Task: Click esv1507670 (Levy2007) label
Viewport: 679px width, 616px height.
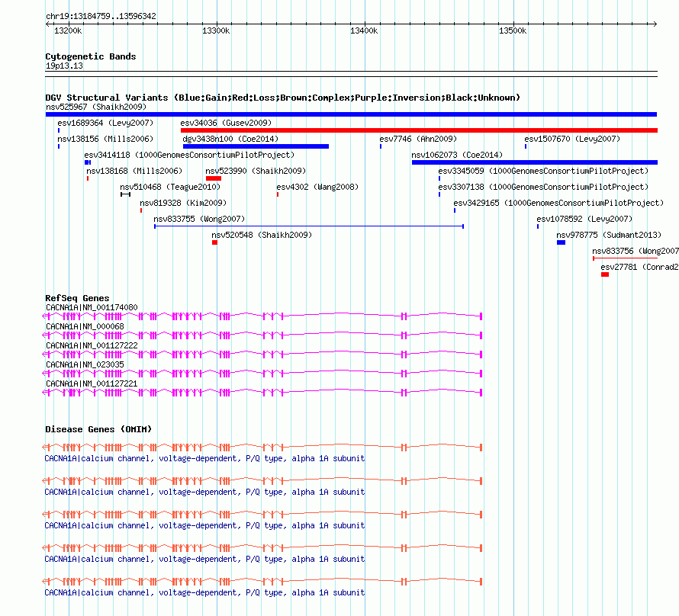Action: pos(572,139)
